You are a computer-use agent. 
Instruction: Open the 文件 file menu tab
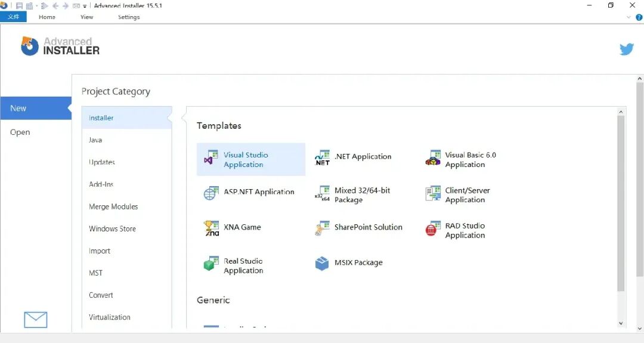[13, 17]
